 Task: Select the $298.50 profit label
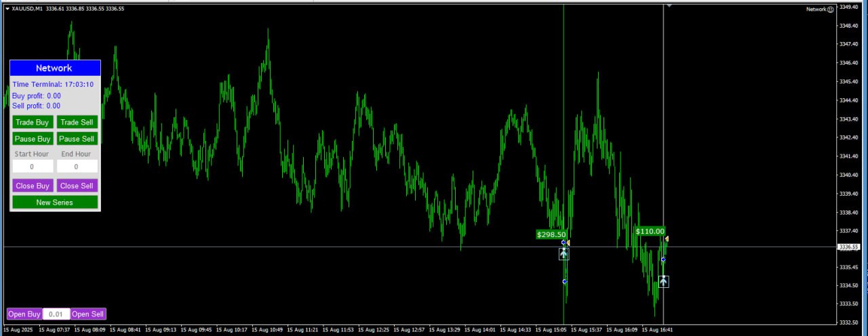(551, 234)
